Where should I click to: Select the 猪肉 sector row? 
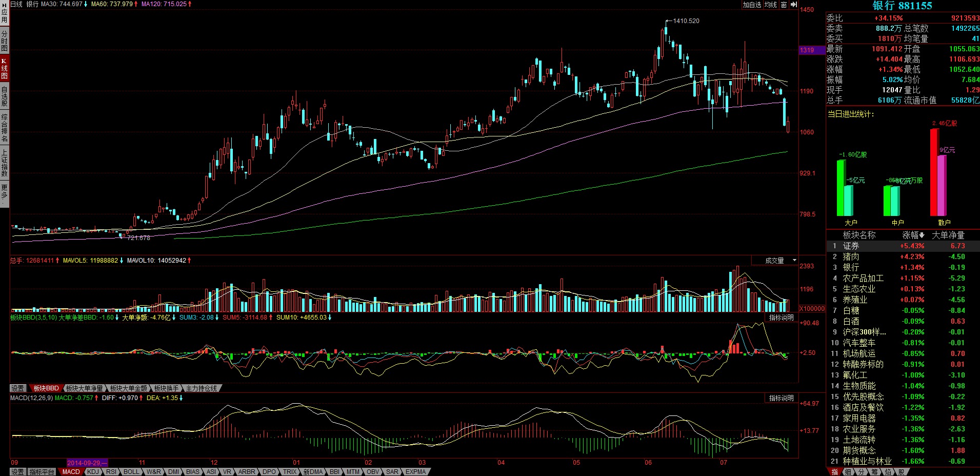point(903,257)
